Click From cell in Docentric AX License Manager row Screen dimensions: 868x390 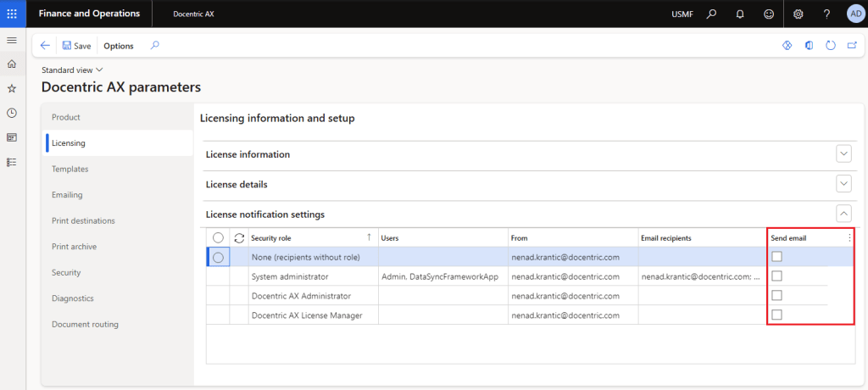click(x=573, y=315)
